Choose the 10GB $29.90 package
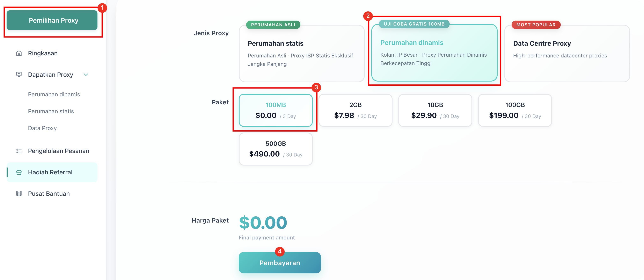The image size is (644, 280). 435,110
